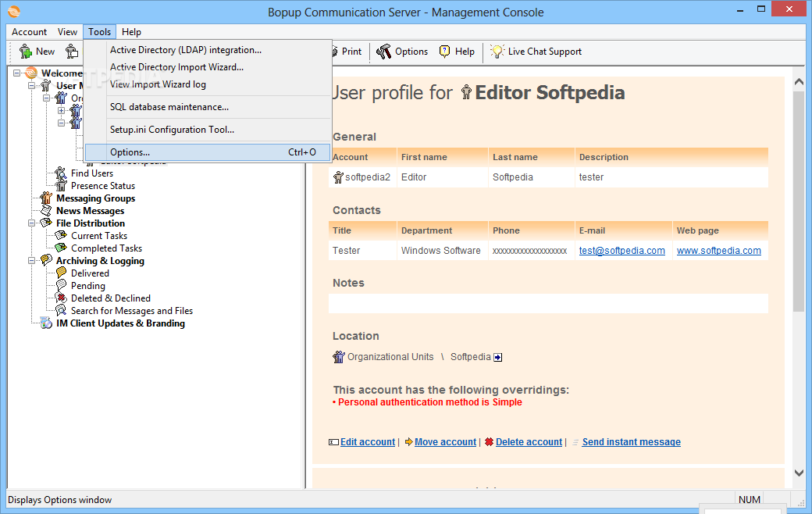
Task: Click the Search for Messages and Files icon
Action: coord(61,310)
